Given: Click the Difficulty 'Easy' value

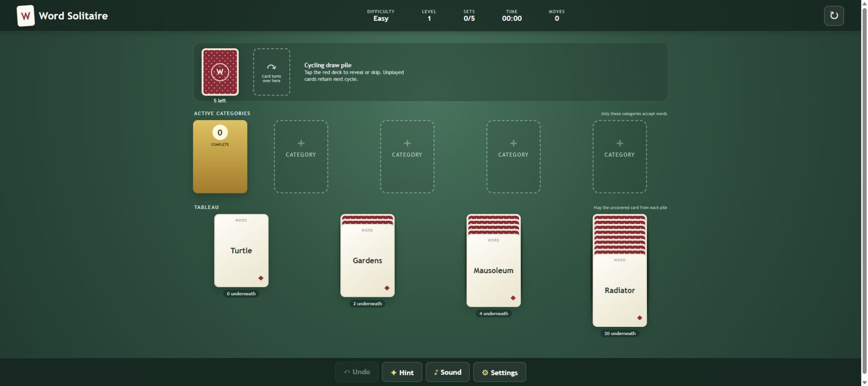Looking at the screenshot, I should coord(381,19).
